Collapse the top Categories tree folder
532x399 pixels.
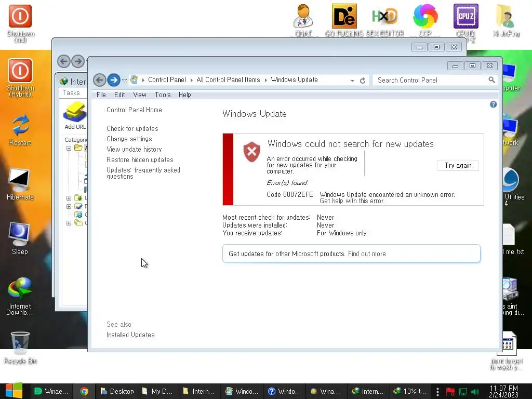[69, 148]
